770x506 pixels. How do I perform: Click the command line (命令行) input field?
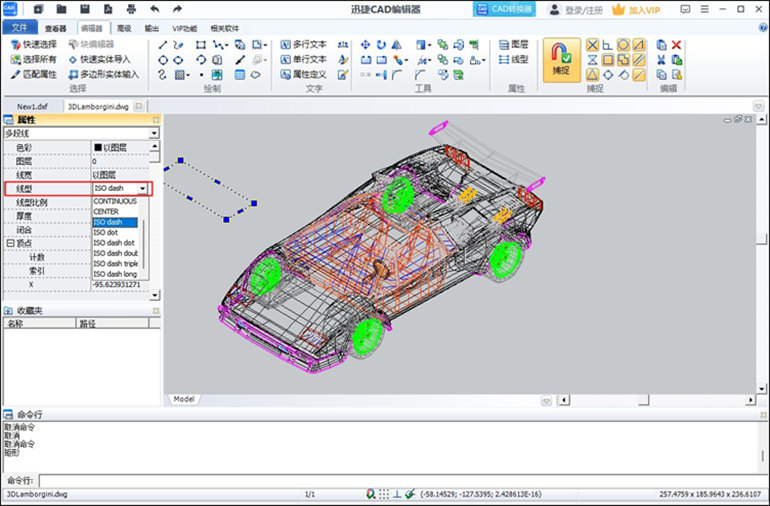coord(402,480)
